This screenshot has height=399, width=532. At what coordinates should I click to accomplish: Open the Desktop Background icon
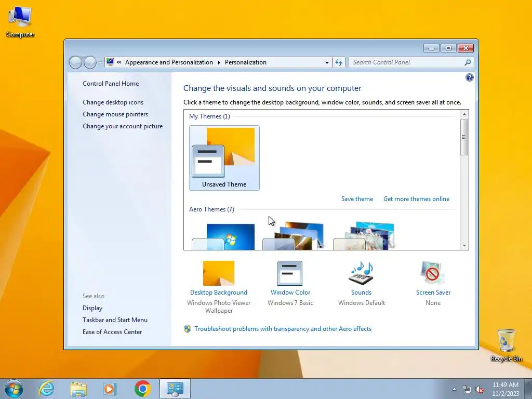pos(219,273)
